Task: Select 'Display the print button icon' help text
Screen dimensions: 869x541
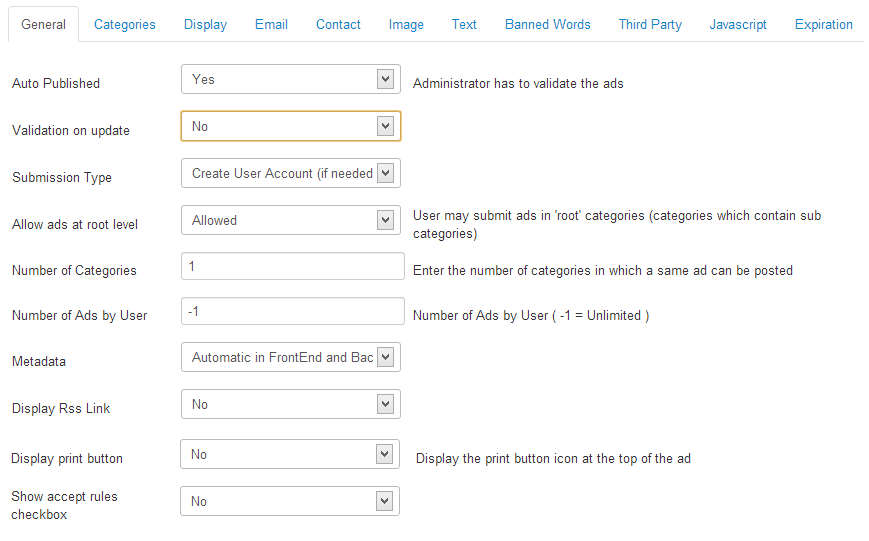Action: tap(553, 458)
